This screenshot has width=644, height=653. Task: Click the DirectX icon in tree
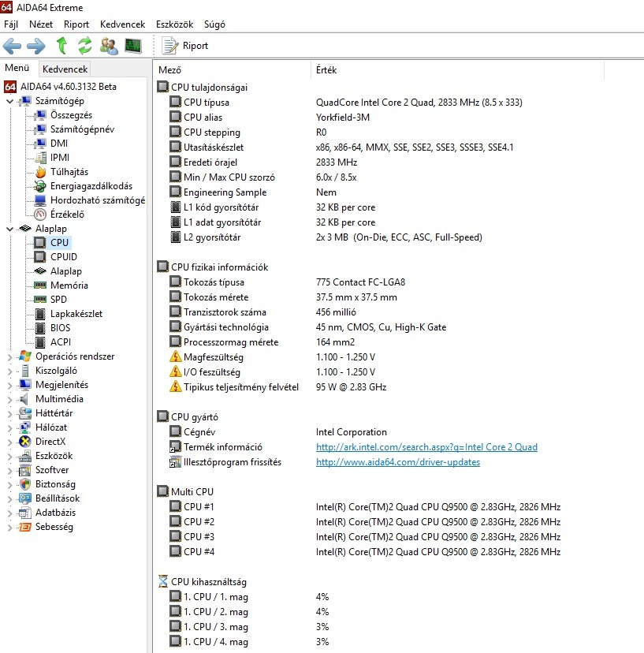click(x=25, y=442)
